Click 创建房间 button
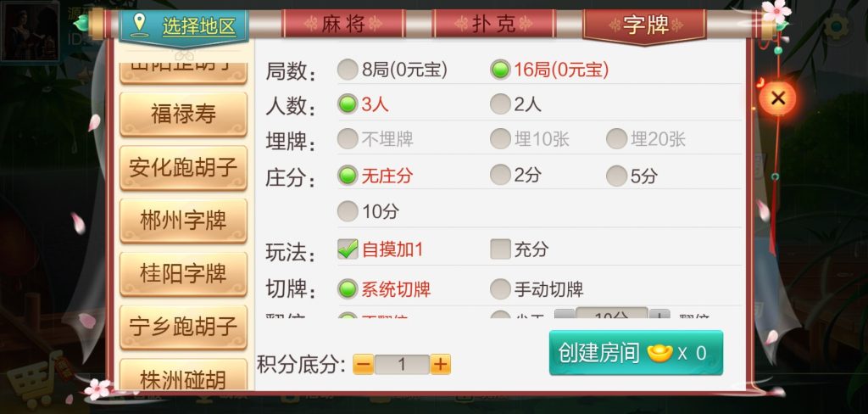The width and height of the screenshot is (868, 414). [x=636, y=352]
